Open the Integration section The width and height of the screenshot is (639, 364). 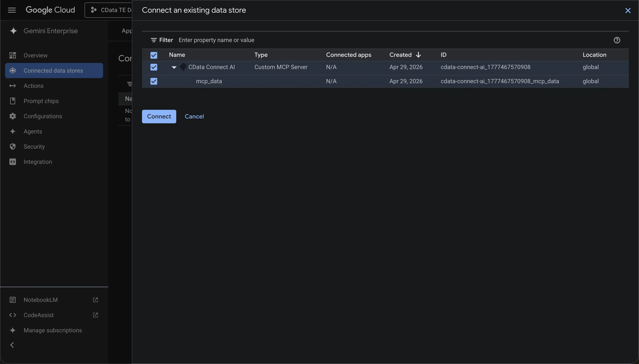tap(54, 162)
